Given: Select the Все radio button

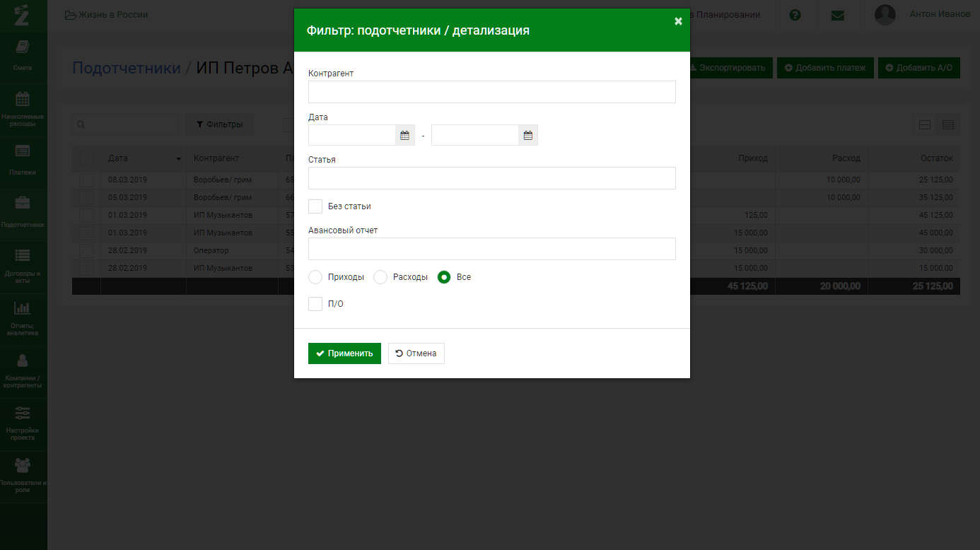Looking at the screenshot, I should (444, 277).
